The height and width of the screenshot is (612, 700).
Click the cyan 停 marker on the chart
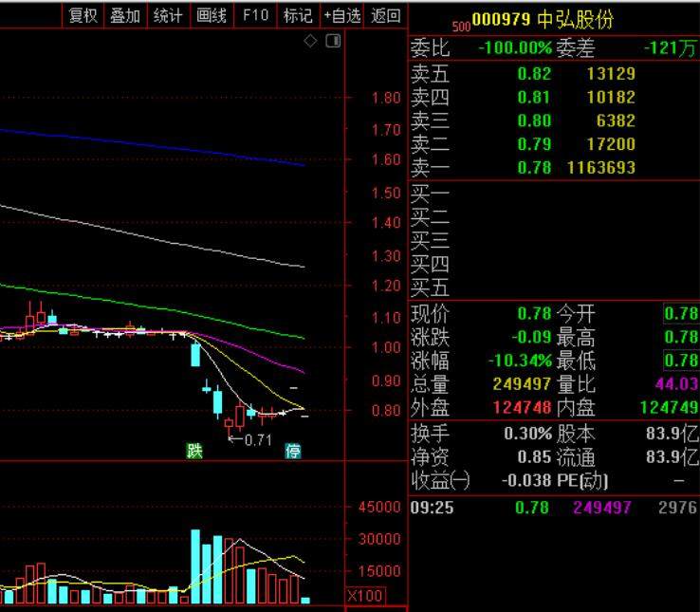294,452
